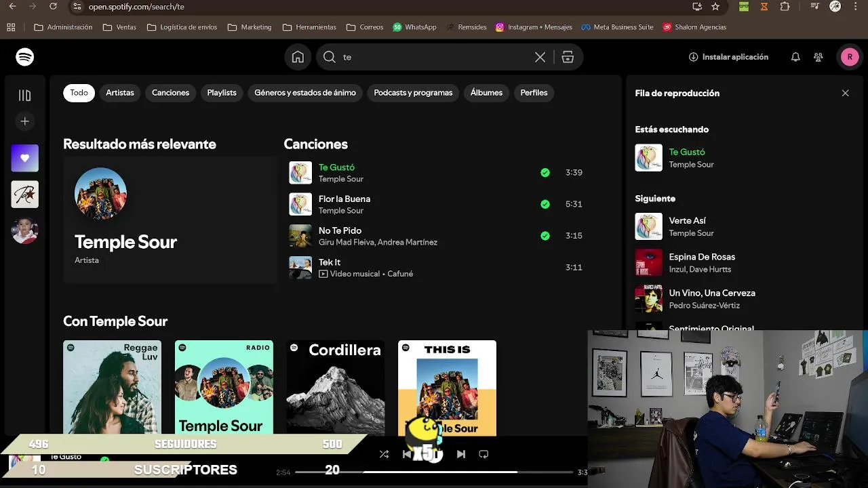Open Friend Activity icon
This screenshot has height=488, width=868.
[818, 57]
